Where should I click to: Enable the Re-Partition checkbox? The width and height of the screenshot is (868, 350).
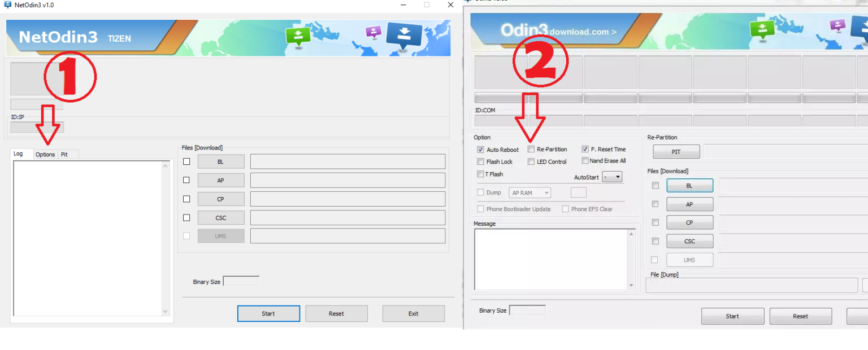[x=531, y=150]
